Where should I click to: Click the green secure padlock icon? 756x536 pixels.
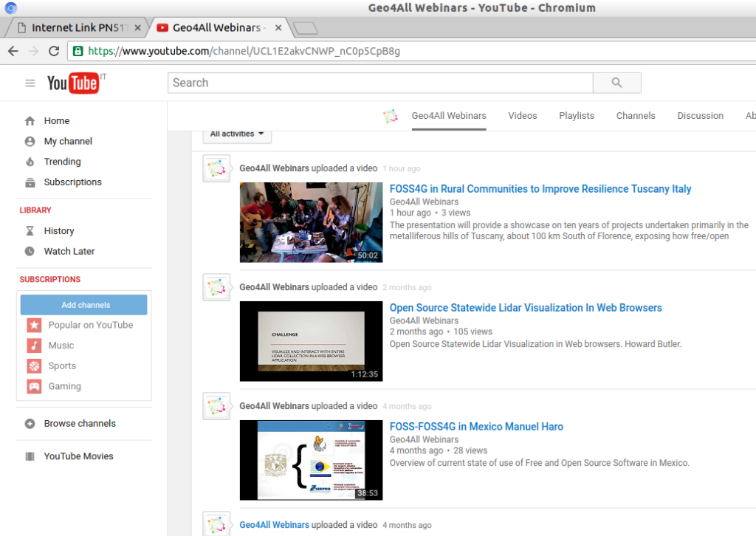[78, 51]
